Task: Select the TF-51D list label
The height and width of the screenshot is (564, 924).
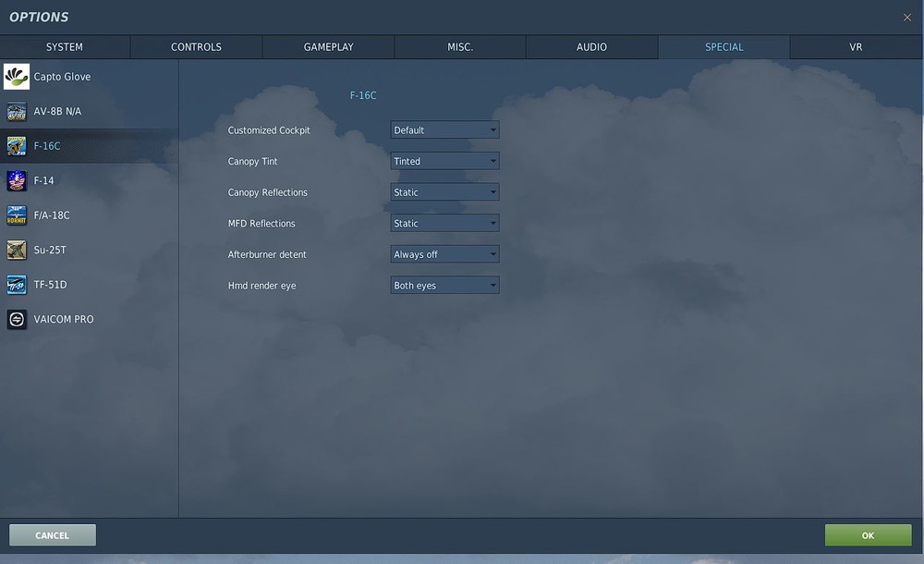Action: tap(50, 285)
